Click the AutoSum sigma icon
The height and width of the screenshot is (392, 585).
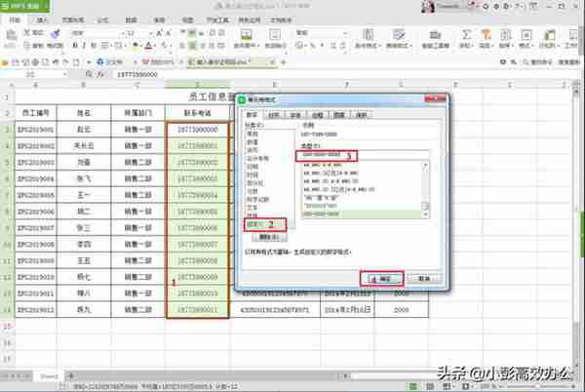[466, 33]
